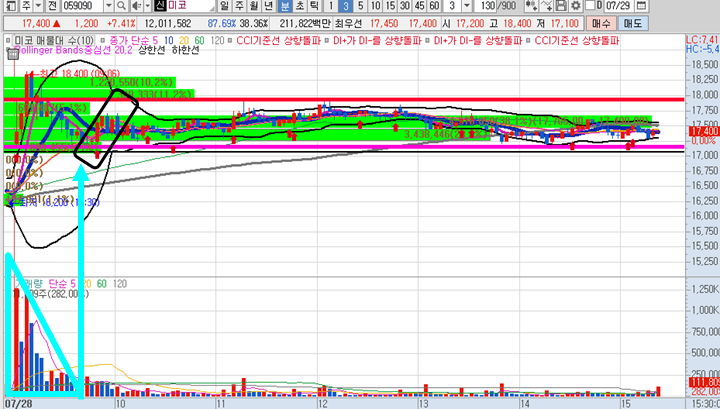720x409 pixels.
Task: Click the add candle indicator icon
Action: click(532, 6)
